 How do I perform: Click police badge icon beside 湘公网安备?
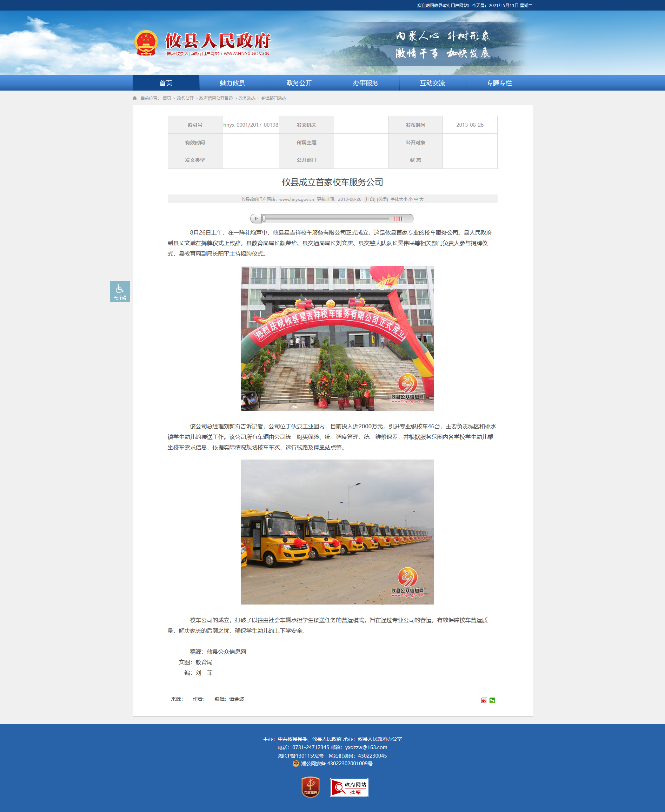click(295, 763)
